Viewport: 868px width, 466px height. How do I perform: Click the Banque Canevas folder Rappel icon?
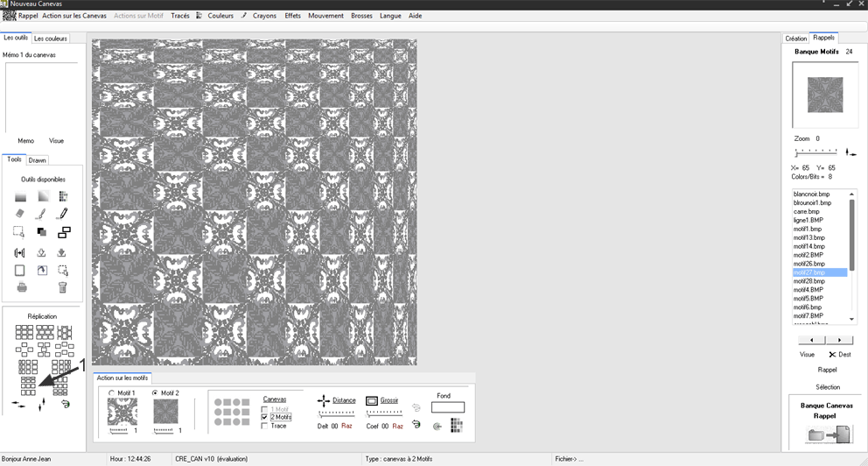click(827, 434)
